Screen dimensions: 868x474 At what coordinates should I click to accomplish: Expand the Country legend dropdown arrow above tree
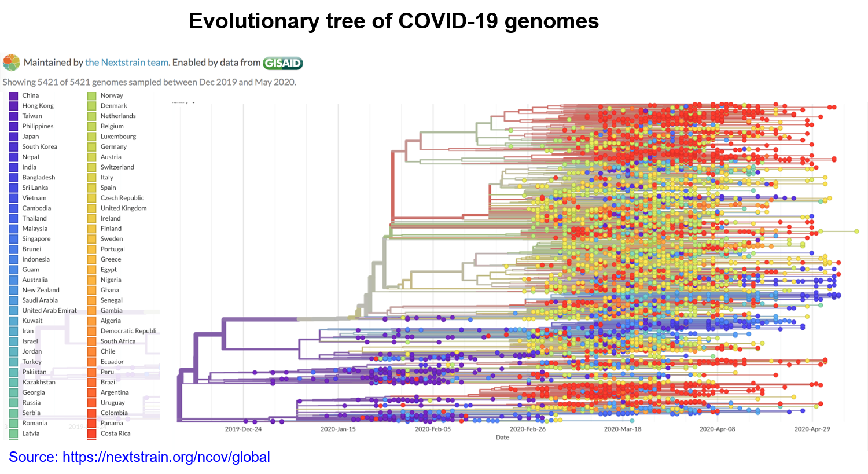coord(194,102)
